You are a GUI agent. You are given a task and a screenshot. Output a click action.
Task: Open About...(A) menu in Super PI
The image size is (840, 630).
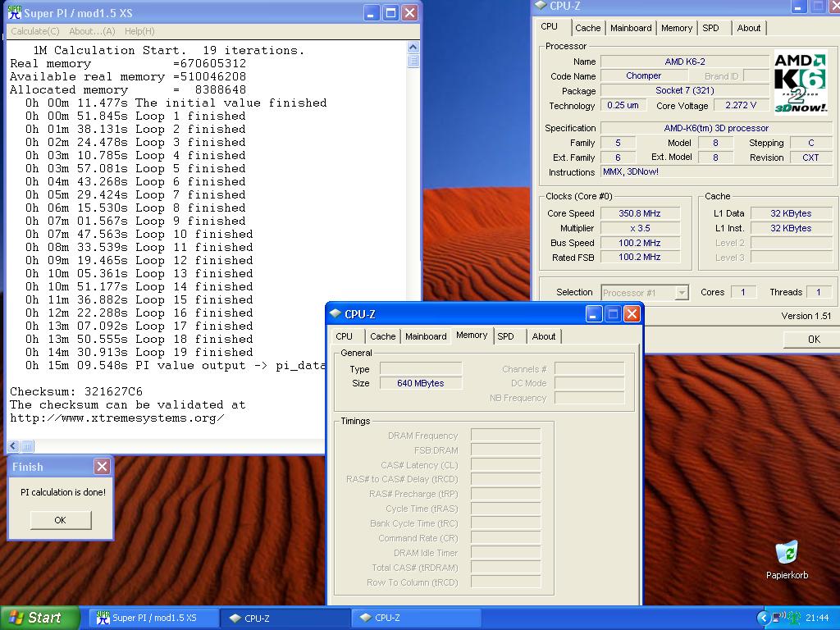92,31
